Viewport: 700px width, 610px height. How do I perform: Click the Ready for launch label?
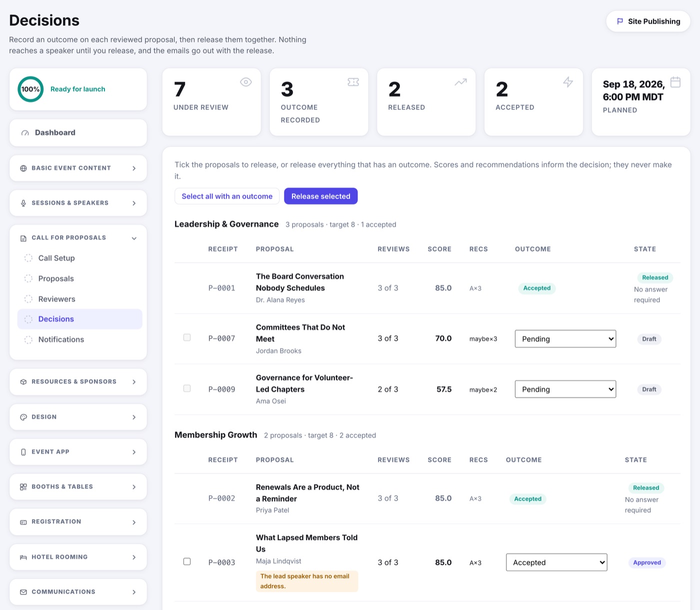[x=78, y=89]
